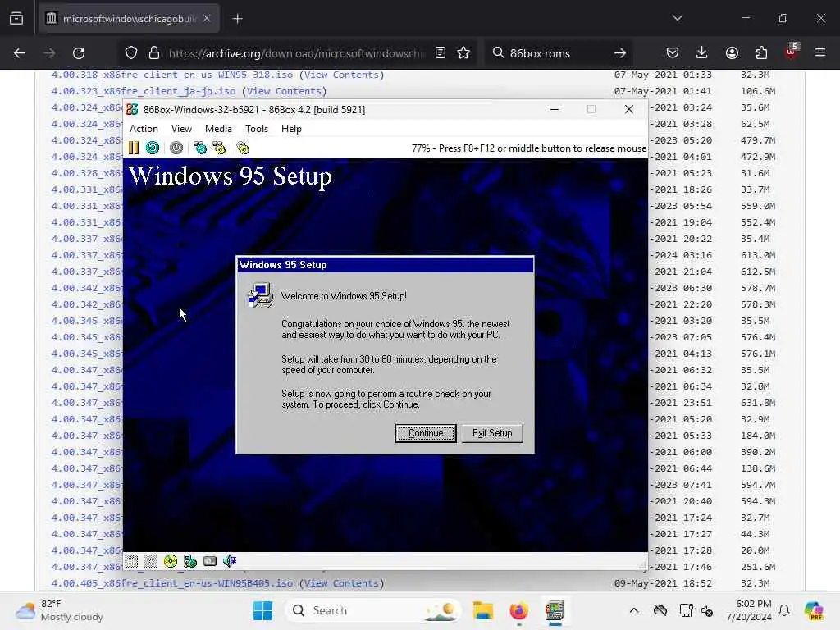Open the Media menu in 86Box

click(x=218, y=129)
